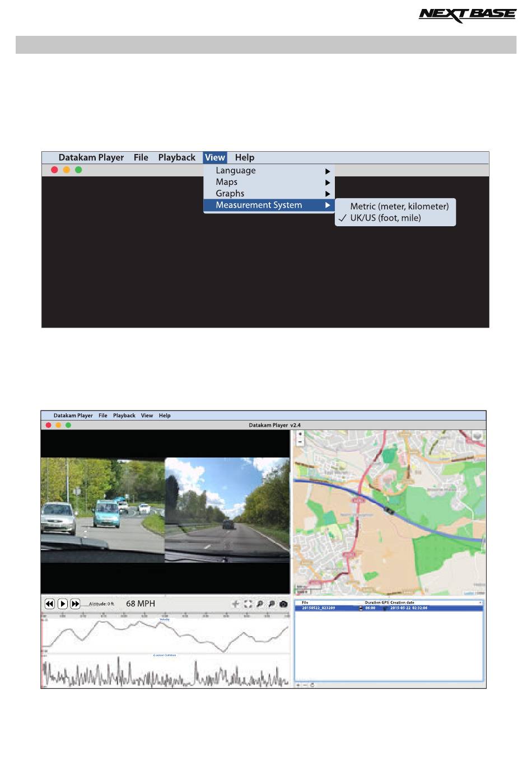Expand Graphs submenu arrow
532x775 pixels.
tap(328, 194)
